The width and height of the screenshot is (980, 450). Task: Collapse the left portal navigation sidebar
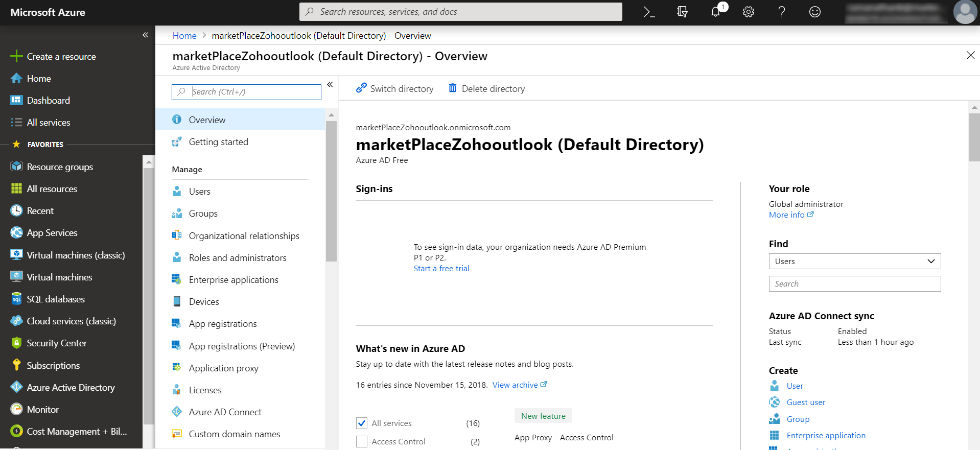coord(145,35)
